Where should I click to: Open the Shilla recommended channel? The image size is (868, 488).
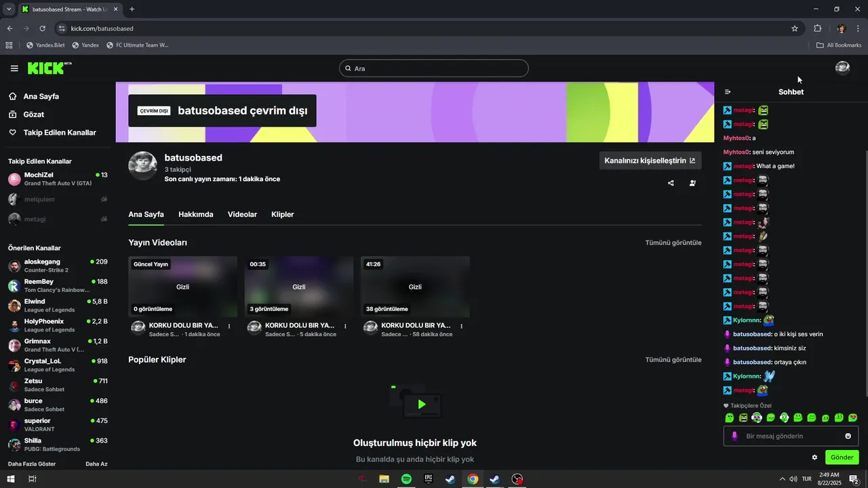[x=58, y=445]
